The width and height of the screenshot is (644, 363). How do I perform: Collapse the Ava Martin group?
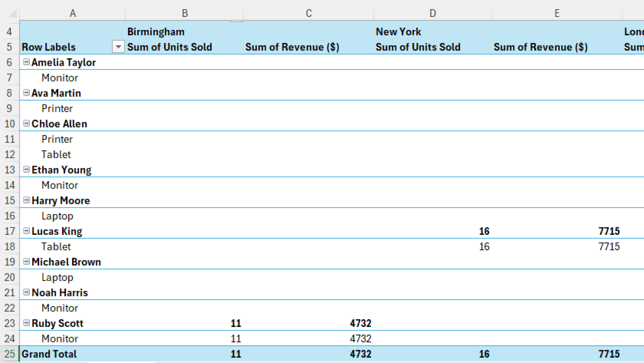coord(26,93)
